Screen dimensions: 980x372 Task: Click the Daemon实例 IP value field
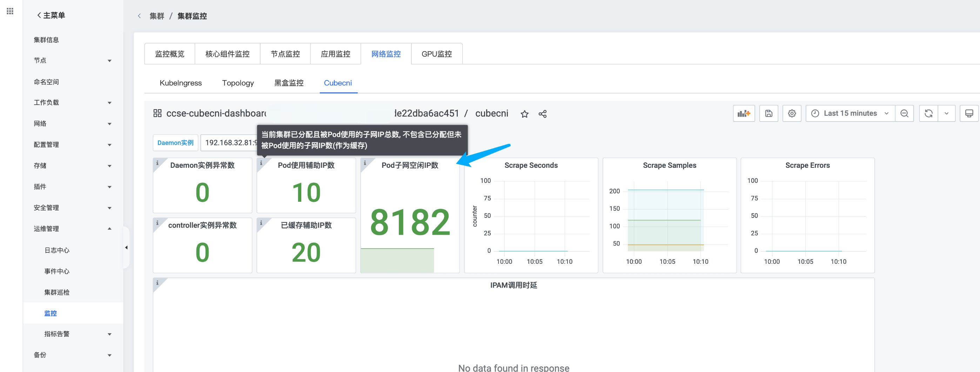tap(230, 143)
